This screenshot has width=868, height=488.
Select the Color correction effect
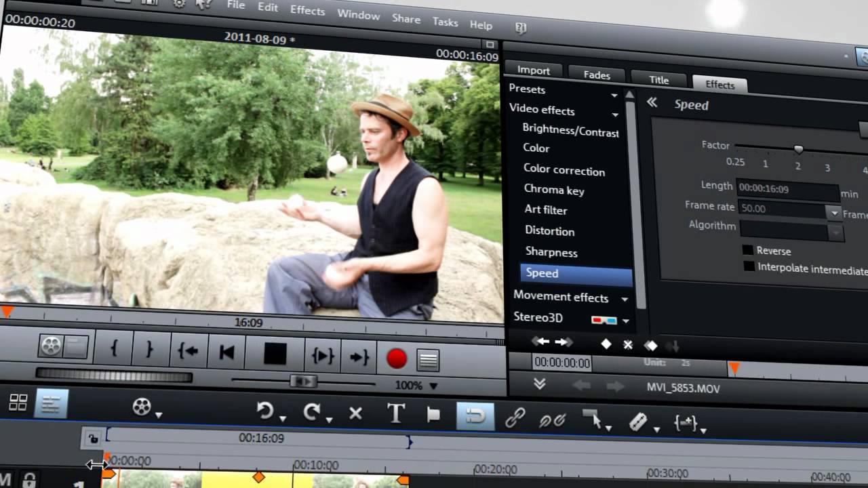point(564,170)
